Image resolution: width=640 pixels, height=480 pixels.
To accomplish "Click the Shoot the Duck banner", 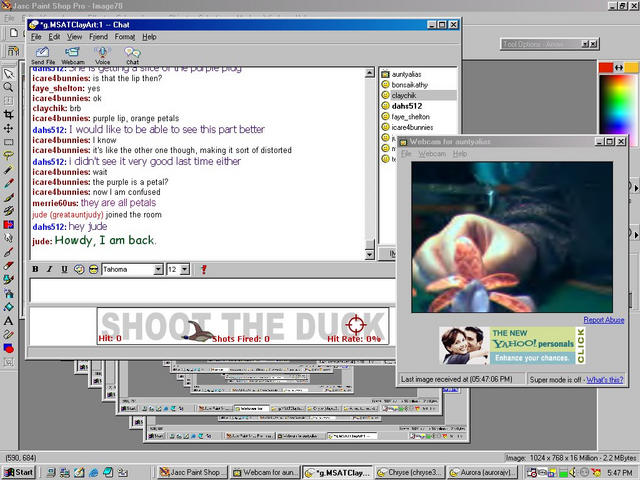I will click(x=243, y=327).
